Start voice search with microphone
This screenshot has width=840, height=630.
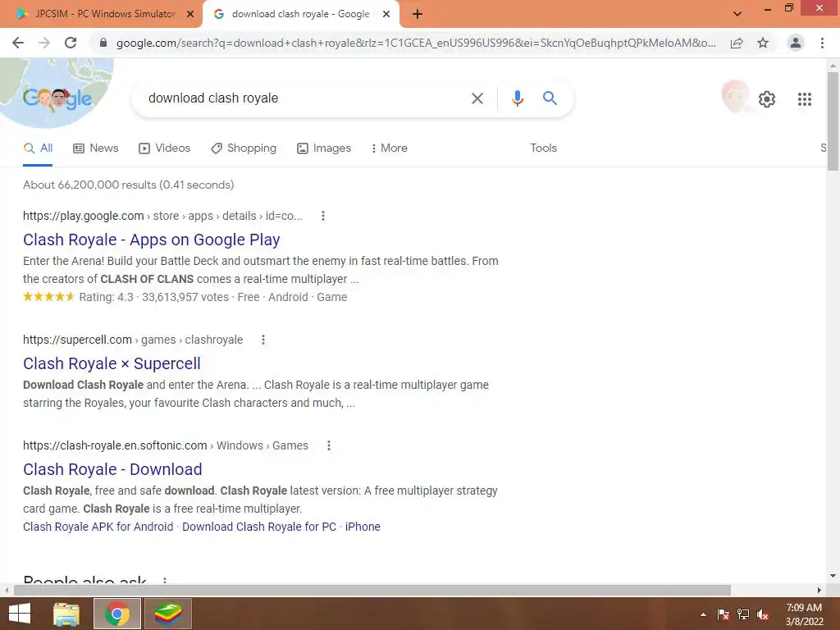[x=517, y=98]
